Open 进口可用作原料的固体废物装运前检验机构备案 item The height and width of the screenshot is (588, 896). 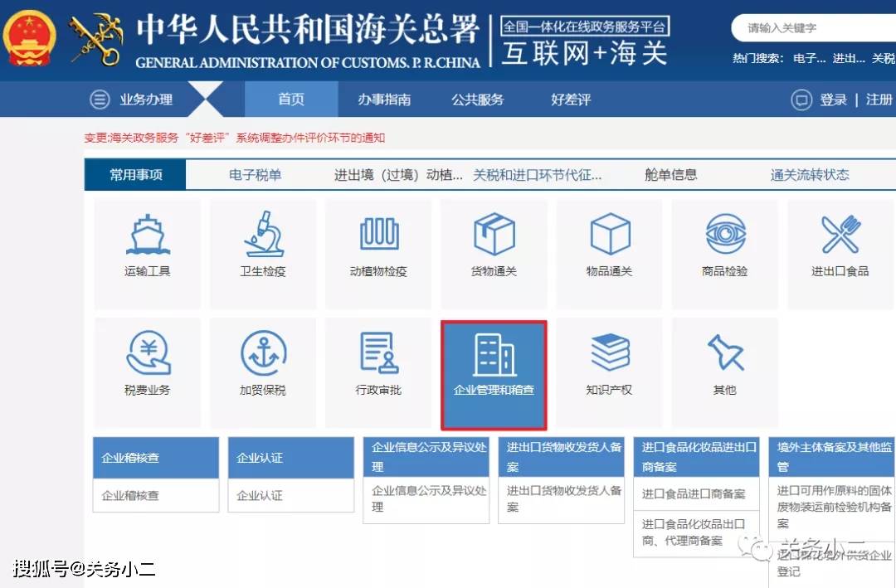834,506
